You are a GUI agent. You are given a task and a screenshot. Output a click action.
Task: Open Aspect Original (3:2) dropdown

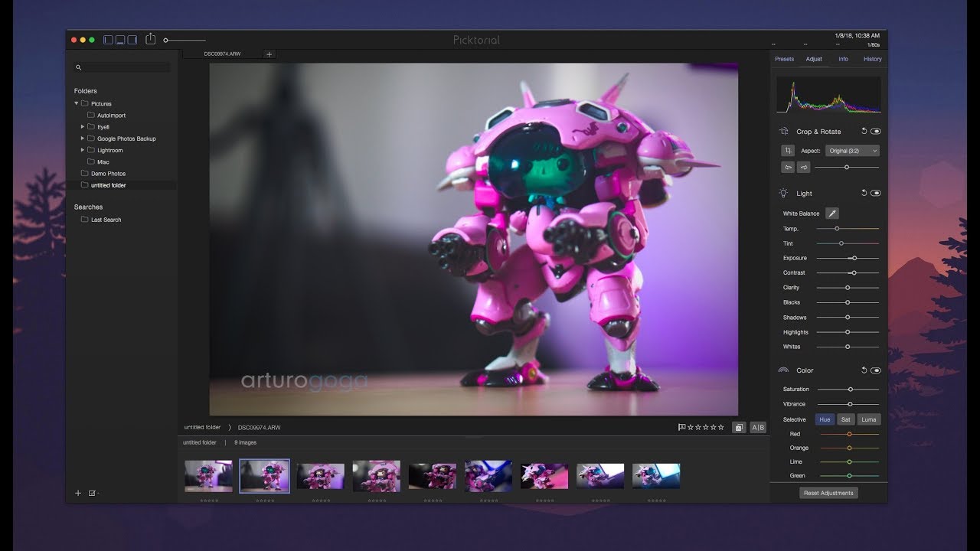[x=852, y=151]
